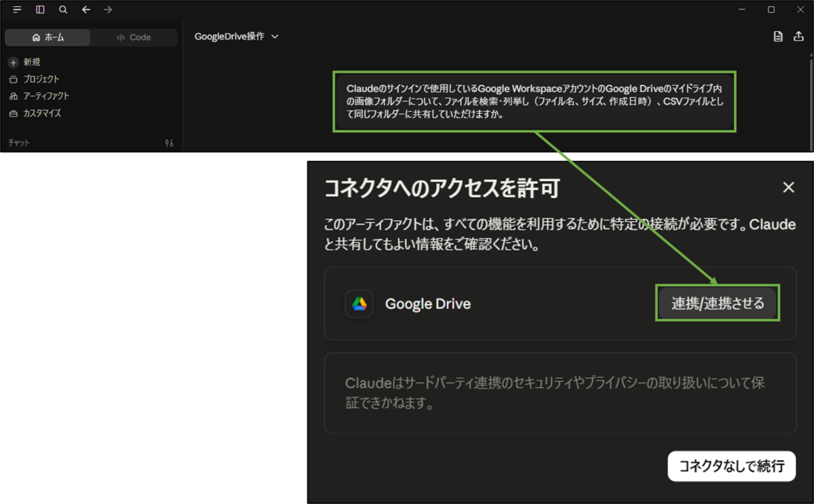Click the 新規 plus icon
Viewport: 814px width, 504px height.
point(13,62)
